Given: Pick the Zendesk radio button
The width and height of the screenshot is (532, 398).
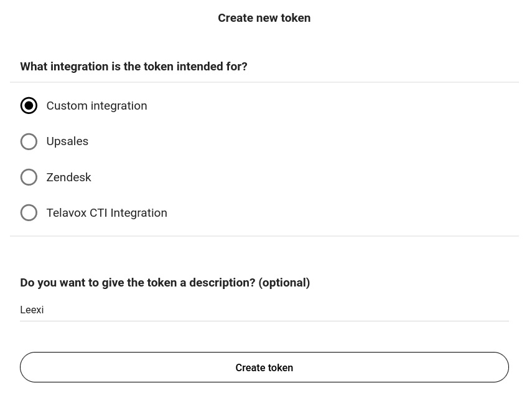Looking at the screenshot, I should click(x=29, y=178).
